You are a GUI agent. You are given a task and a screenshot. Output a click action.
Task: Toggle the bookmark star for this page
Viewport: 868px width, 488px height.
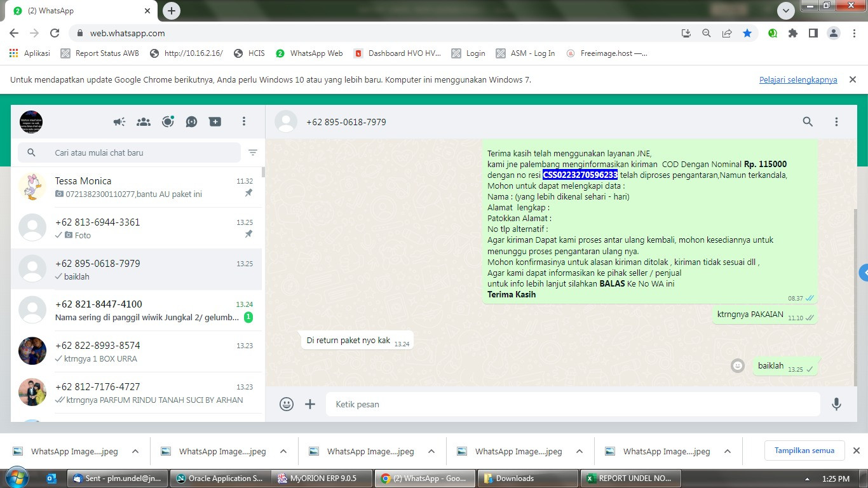tap(747, 33)
